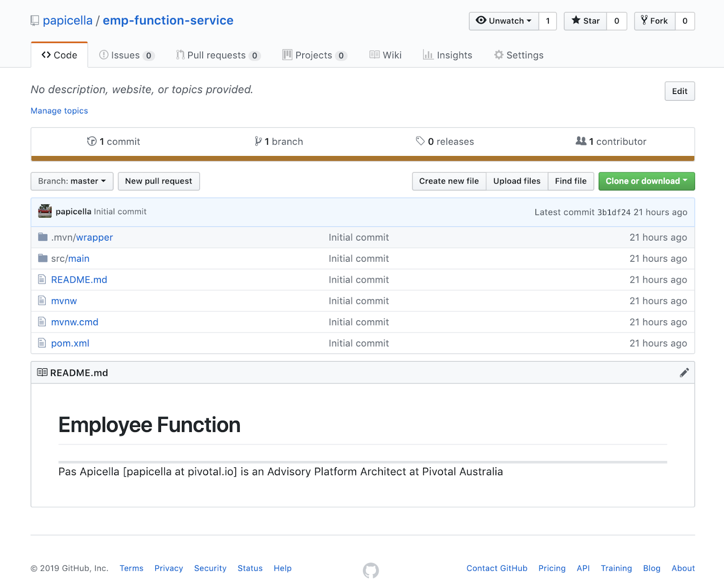The image size is (724, 588).
Task: Expand the Clone or download menu
Action: (647, 181)
